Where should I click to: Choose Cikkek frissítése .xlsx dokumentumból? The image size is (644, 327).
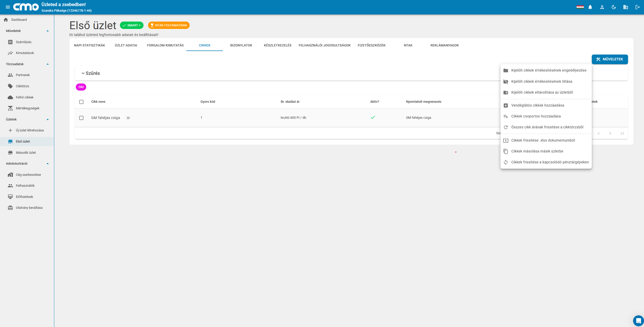pyautogui.click(x=546, y=140)
